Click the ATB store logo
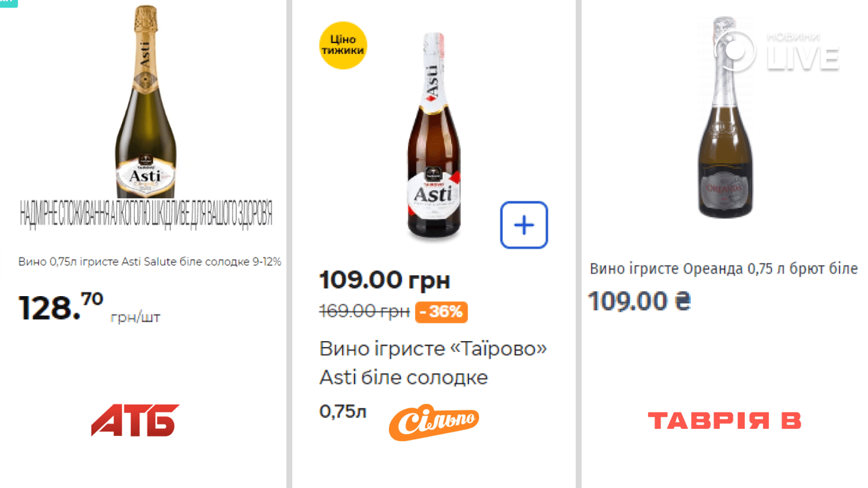 coord(135,420)
